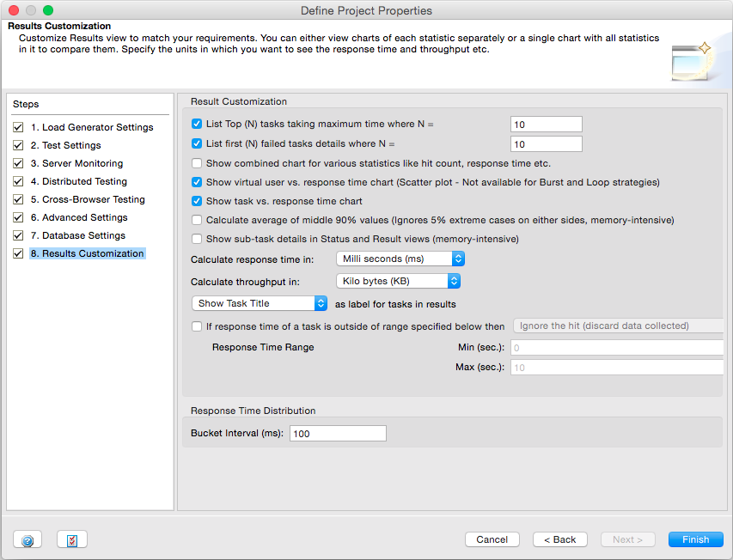Screen dimensions: 733x560
Task: Open the help icon button
Action: [27, 539]
